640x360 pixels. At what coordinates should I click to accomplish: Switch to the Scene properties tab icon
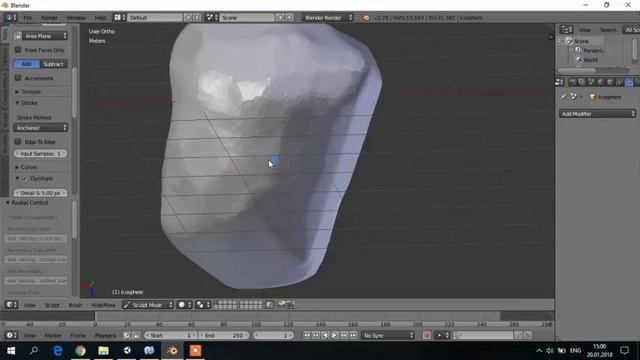[591, 82]
